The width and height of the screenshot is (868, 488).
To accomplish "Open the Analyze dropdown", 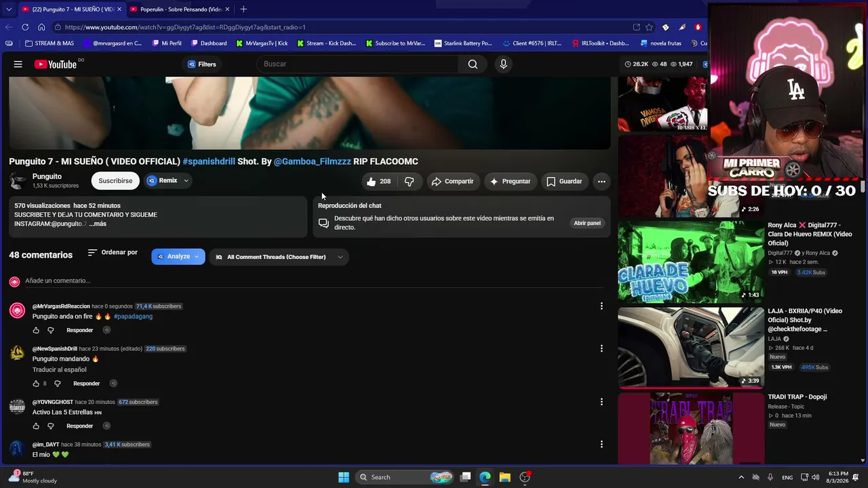I will (x=178, y=257).
